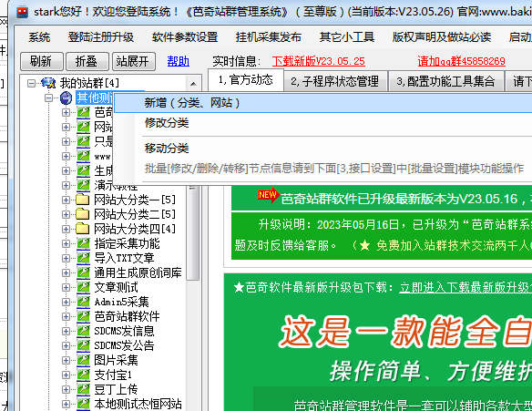
Task: Expand the 图片采集 tree node
Action: [66, 361]
